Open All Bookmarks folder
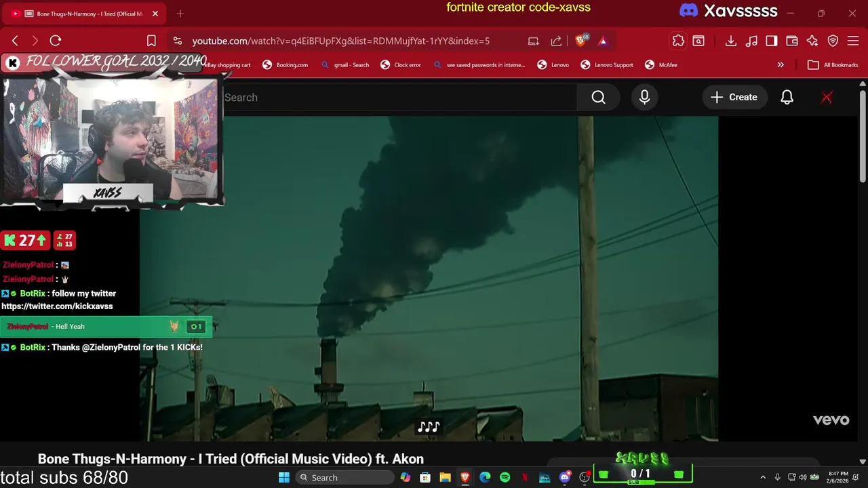The image size is (868, 488). 833,65
